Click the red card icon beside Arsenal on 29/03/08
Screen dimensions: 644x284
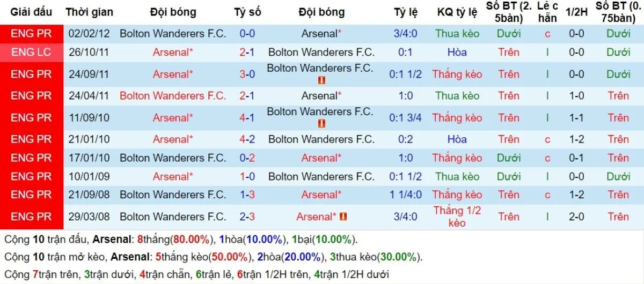pyautogui.click(x=343, y=216)
